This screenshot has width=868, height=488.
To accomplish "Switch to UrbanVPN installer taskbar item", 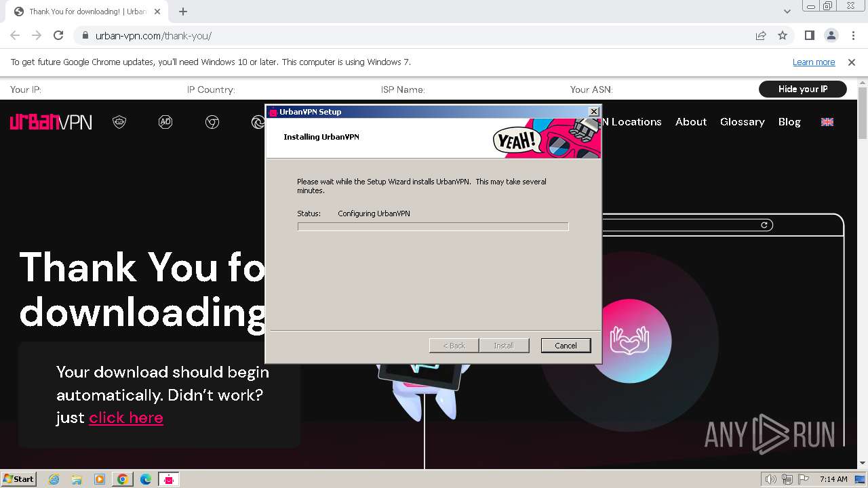I will click(168, 479).
